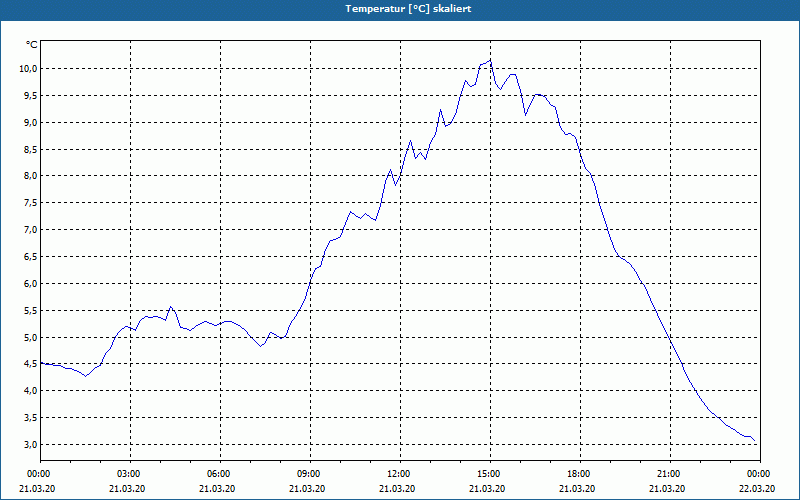Select the 10,0 y-axis label

point(28,69)
